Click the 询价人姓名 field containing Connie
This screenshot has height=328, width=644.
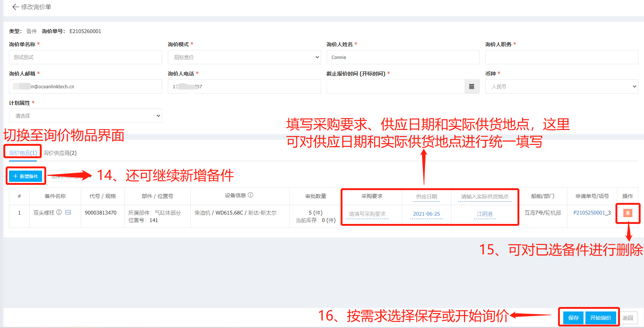pyautogui.click(x=403, y=57)
